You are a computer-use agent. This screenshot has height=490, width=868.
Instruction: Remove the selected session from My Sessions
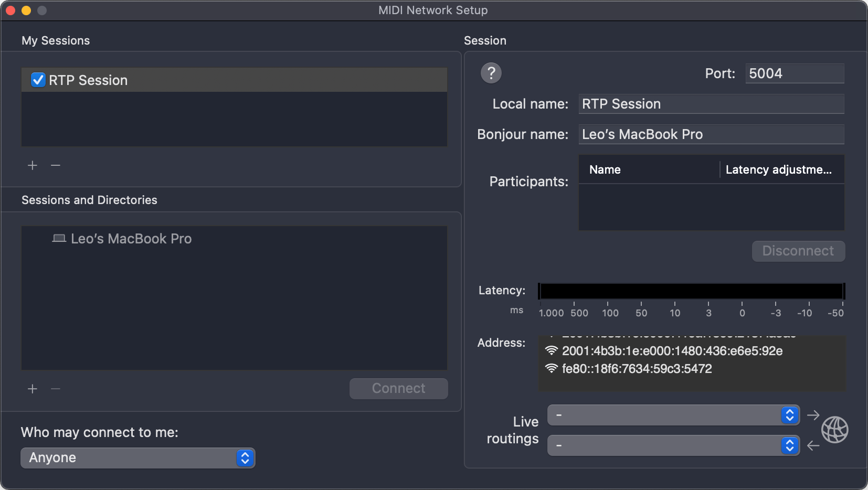pyautogui.click(x=56, y=165)
